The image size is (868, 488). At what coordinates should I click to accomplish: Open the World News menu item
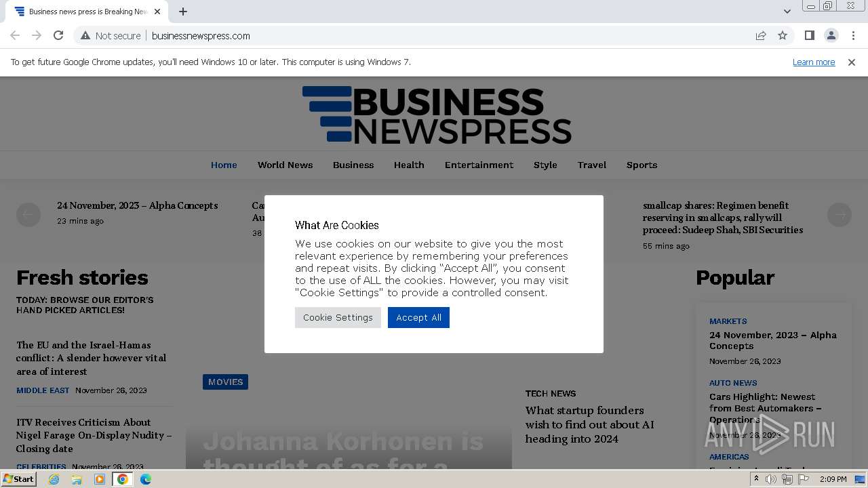(x=285, y=165)
